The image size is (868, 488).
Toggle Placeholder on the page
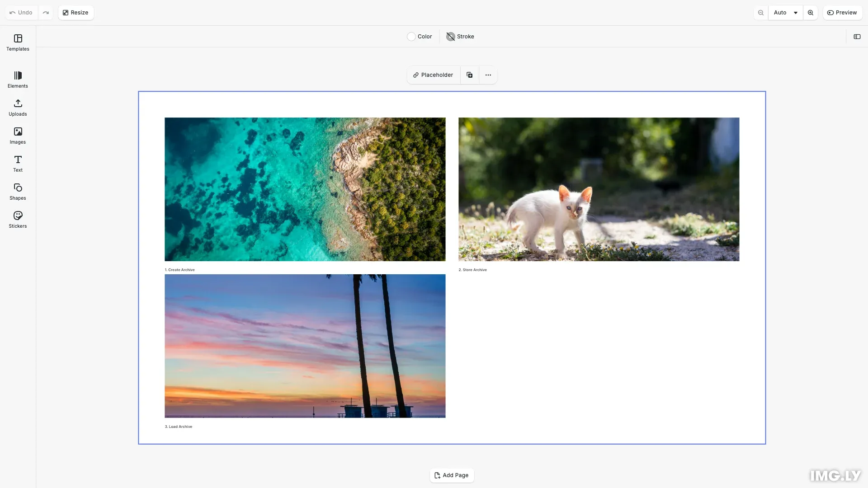(433, 75)
